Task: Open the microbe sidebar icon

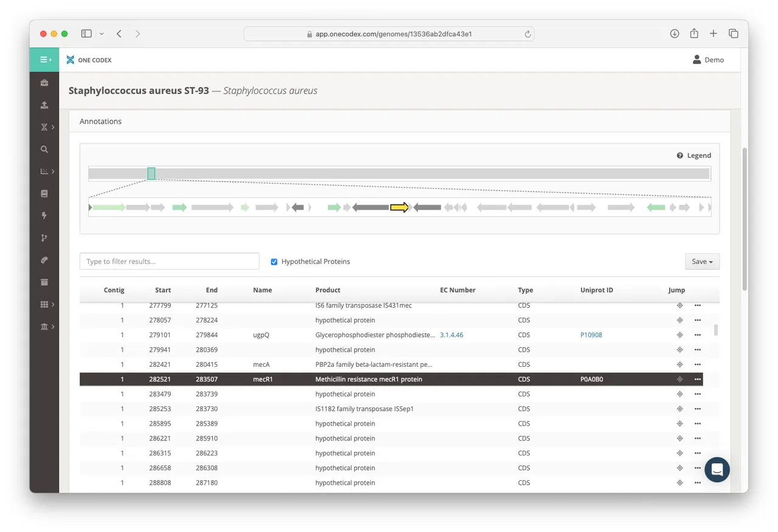Action: click(44, 260)
